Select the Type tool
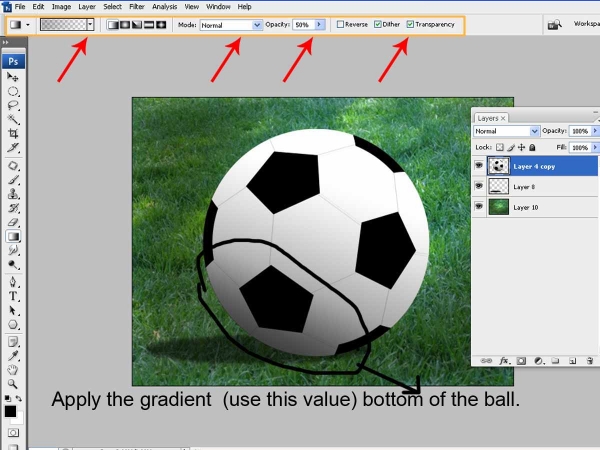The image size is (600, 450). pyautogui.click(x=13, y=296)
